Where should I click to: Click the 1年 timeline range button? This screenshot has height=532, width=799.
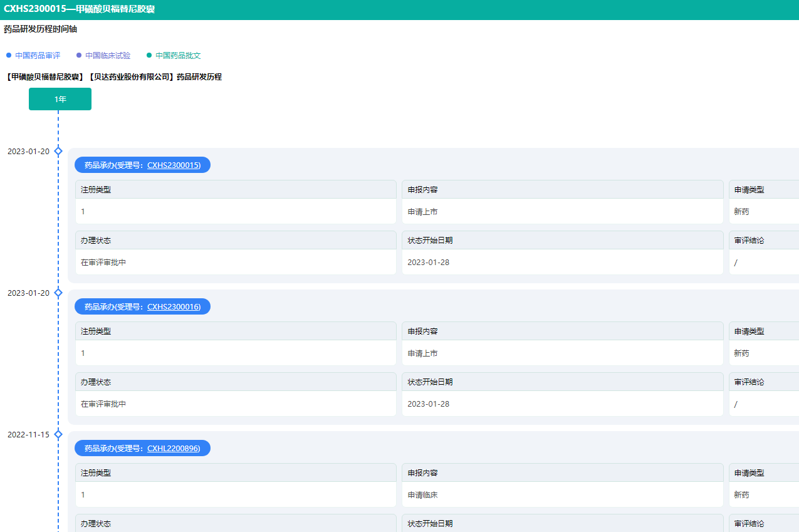click(60, 99)
